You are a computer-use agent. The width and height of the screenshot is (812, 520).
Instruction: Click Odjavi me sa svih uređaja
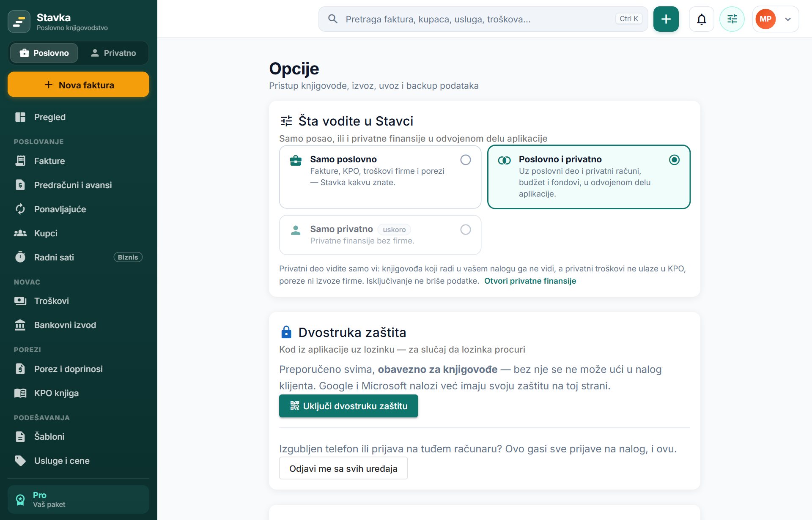click(343, 468)
